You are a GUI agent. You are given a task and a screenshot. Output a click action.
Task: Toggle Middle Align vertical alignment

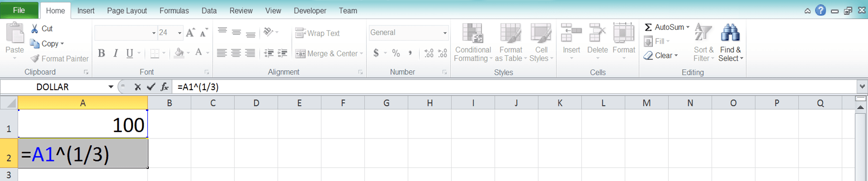[236, 32]
